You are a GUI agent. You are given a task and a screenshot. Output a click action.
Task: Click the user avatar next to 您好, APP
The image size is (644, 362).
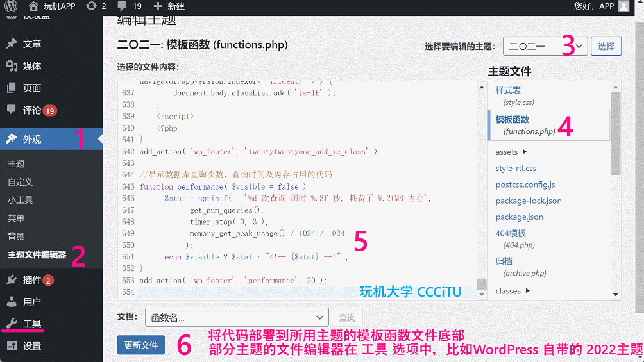coord(623,6)
